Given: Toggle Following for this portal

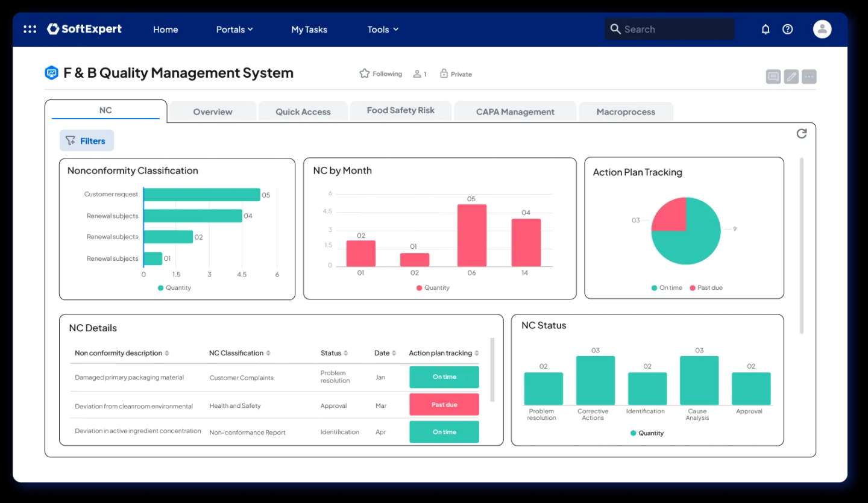Looking at the screenshot, I should (x=380, y=73).
